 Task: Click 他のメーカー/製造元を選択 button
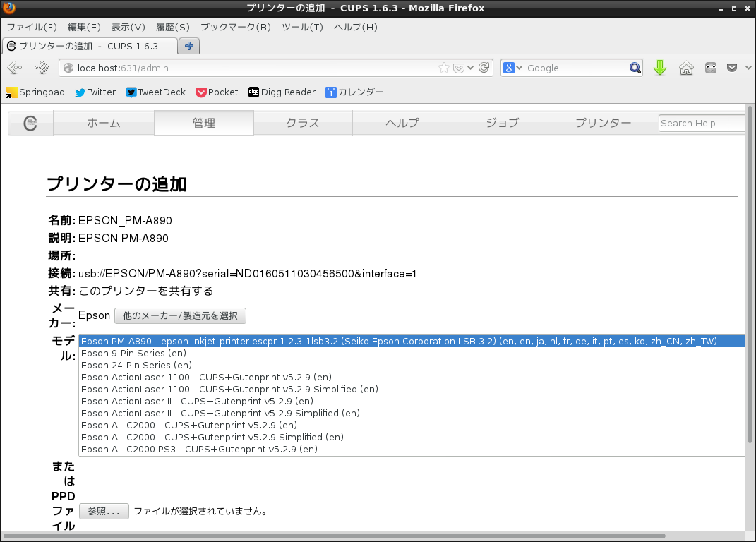coord(180,316)
